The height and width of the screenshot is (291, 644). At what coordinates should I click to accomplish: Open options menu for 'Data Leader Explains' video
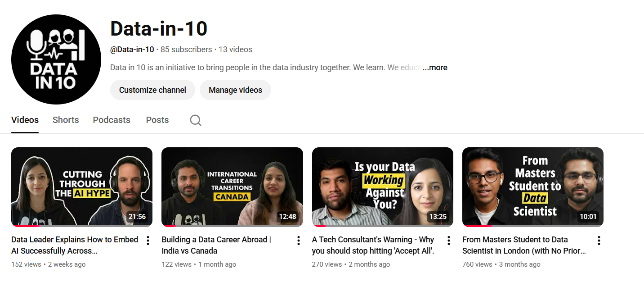click(148, 241)
